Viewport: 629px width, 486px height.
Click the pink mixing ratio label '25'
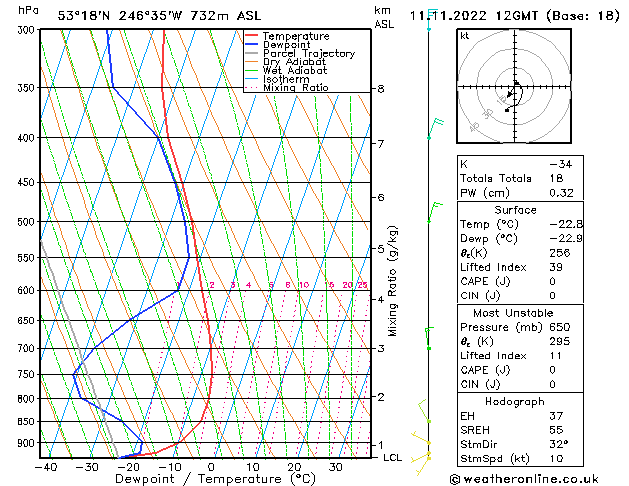click(363, 285)
